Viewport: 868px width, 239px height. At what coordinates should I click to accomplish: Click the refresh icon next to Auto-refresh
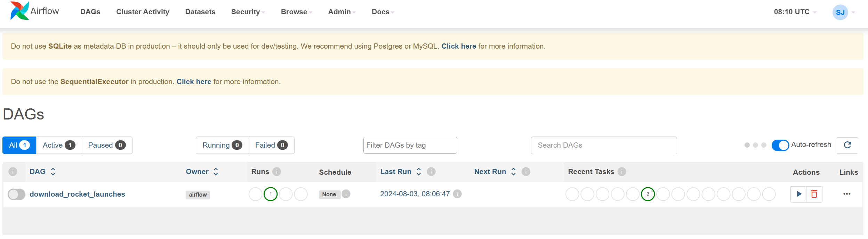847,145
